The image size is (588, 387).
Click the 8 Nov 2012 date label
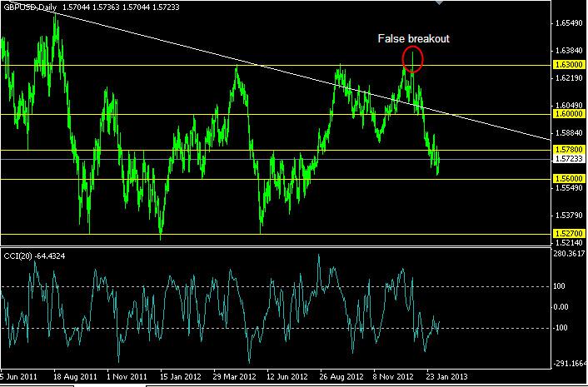[395, 376]
